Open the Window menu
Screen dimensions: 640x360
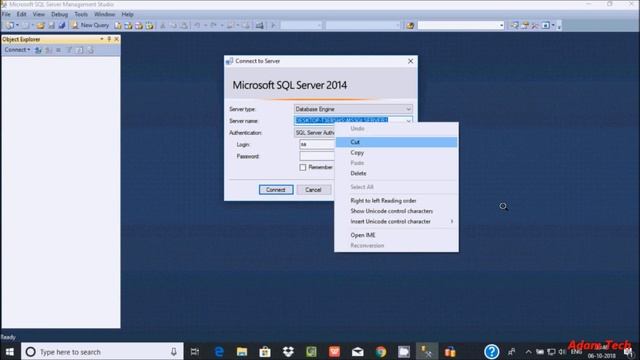point(104,14)
